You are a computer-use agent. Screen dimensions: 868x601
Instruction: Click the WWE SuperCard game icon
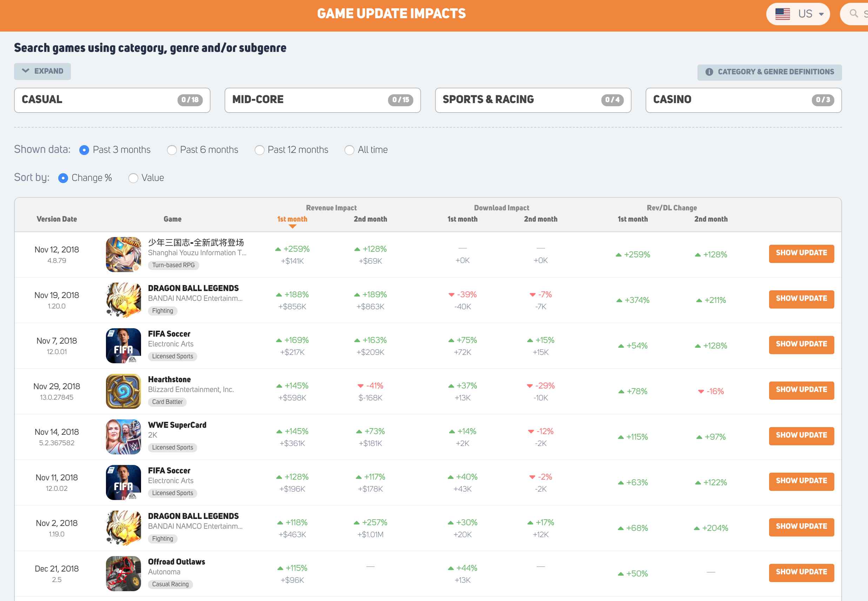[123, 437]
